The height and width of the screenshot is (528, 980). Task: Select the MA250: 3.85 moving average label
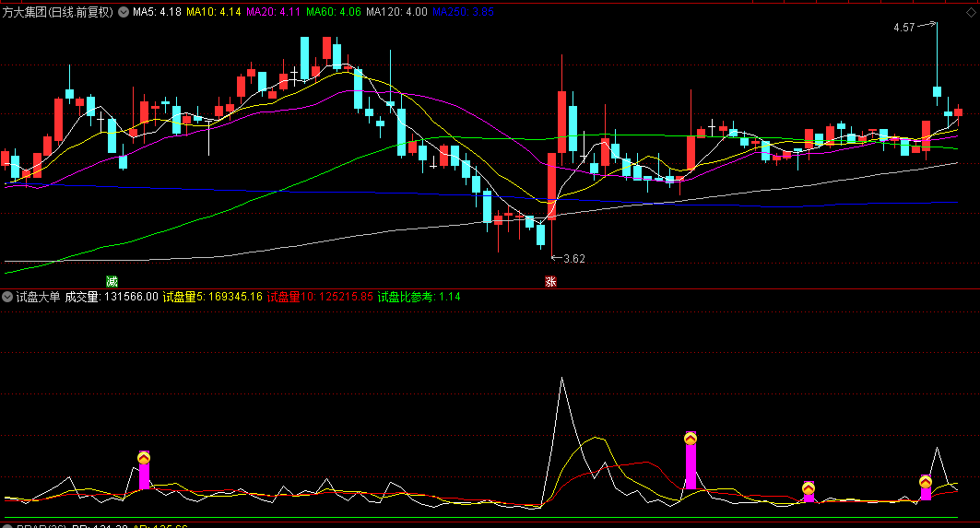click(x=463, y=12)
